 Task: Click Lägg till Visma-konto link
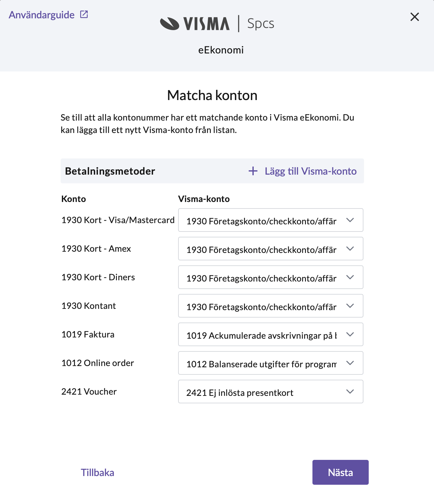point(310,171)
